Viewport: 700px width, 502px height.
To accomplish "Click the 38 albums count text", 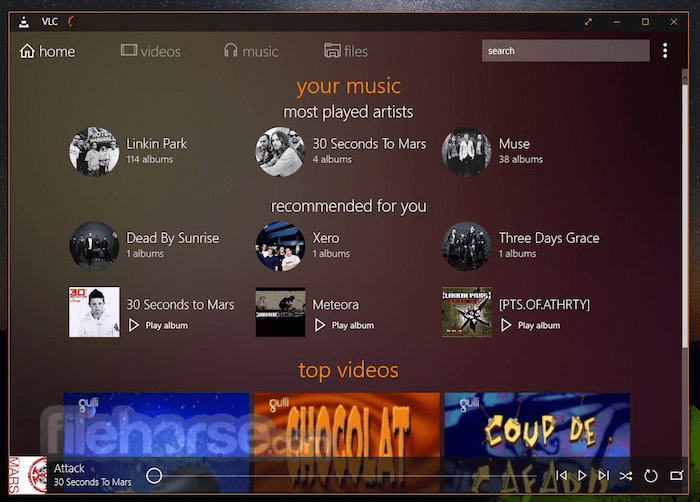I will pos(521,159).
